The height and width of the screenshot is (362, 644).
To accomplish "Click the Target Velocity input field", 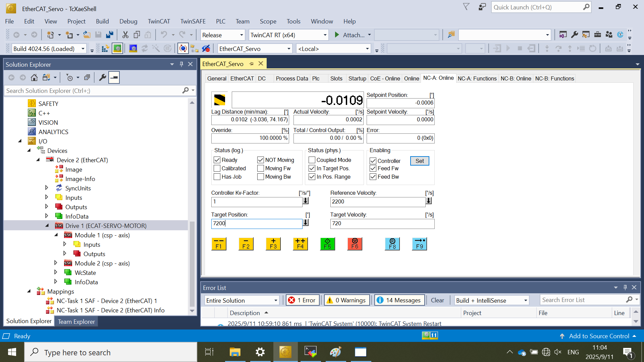I will pos(382,224).
